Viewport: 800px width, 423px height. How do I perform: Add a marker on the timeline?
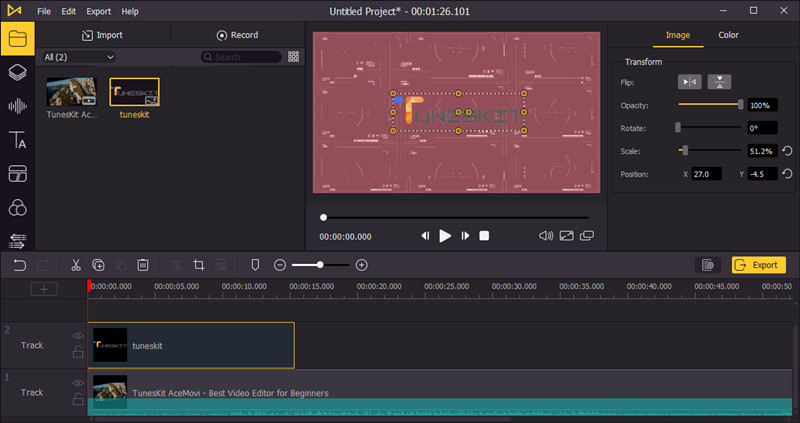click(255, 265)
